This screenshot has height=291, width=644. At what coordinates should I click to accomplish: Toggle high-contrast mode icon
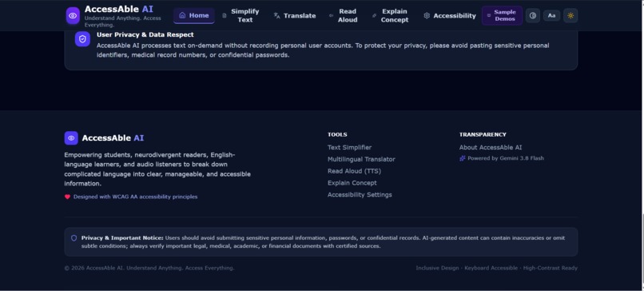tap(533, 16)
